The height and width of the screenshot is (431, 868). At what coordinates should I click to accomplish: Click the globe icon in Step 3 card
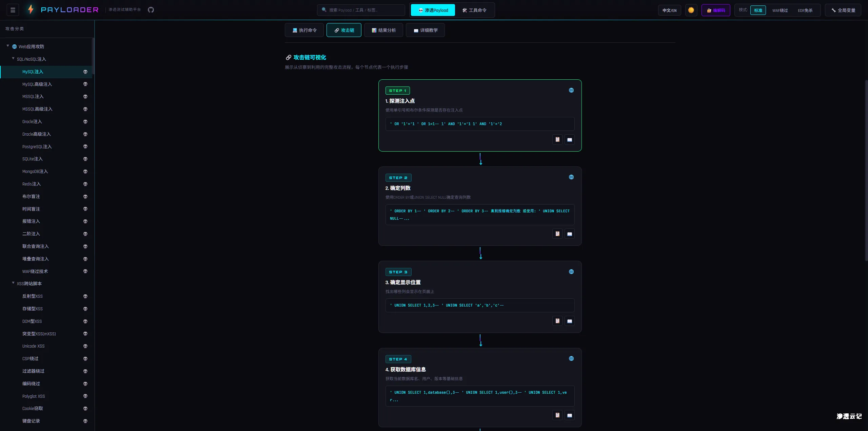coord(571,272)
